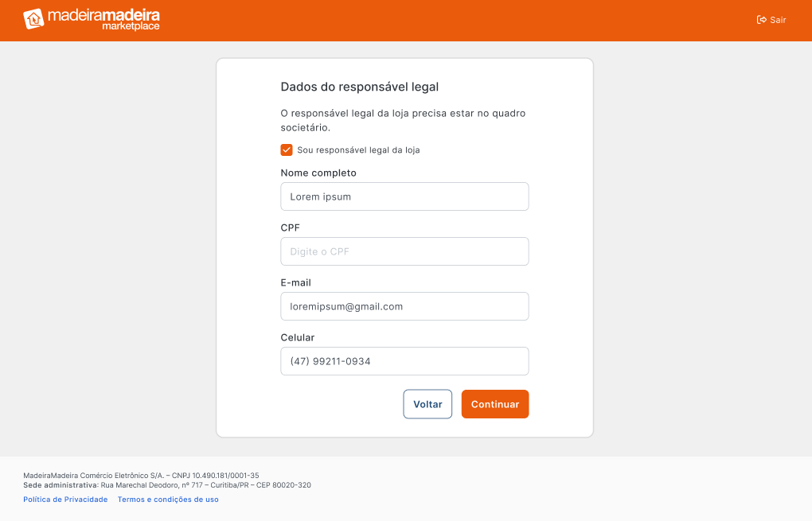The width and height of the screenshot is (812, 521).
Task: Click the Celular phone number field
Action: [404, 361]
